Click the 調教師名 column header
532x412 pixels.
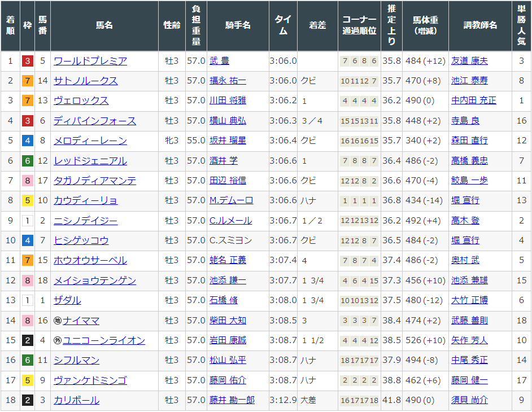[480, 26]
